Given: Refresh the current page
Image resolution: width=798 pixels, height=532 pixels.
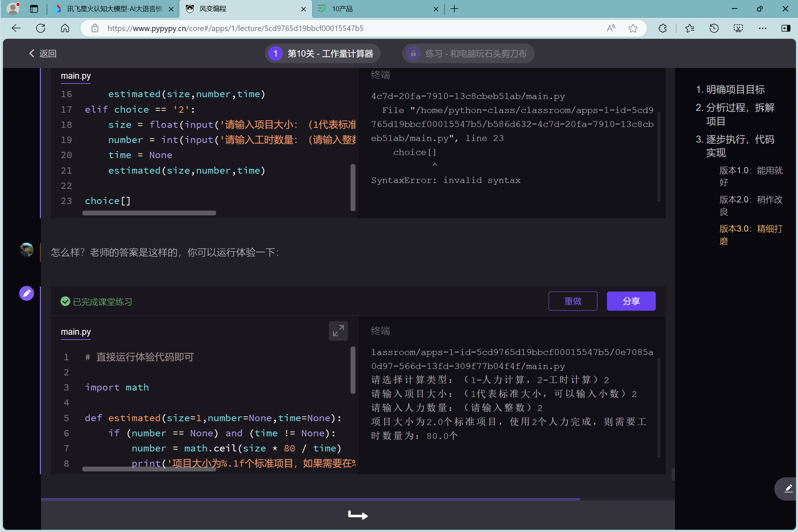Looking at the screenshot, I should point(41,28).
